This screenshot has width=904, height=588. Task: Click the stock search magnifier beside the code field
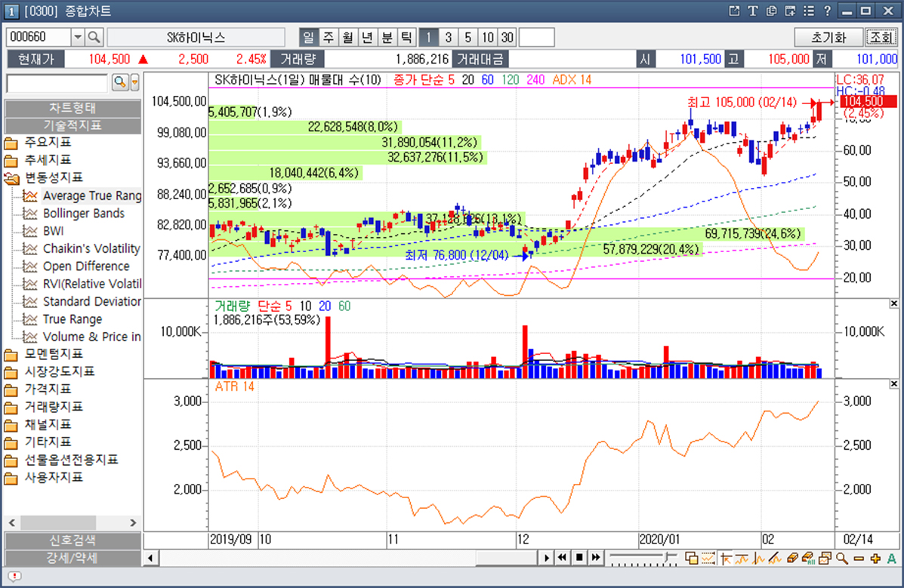[x=94, y=37]
